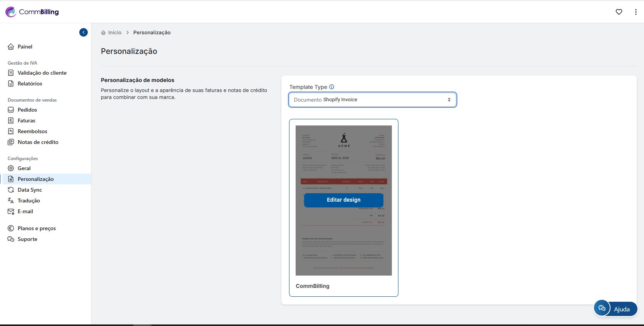This screenshot has height=326, width=644.
Task: Click the Data Sync refresh icon
Action: coord(11,190)
